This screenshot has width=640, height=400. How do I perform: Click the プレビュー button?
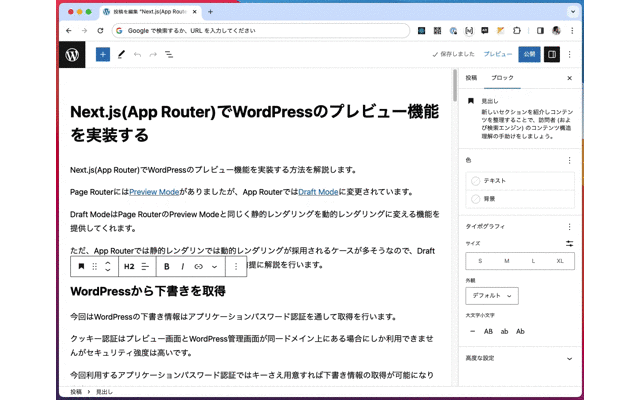tap(498, 54)
